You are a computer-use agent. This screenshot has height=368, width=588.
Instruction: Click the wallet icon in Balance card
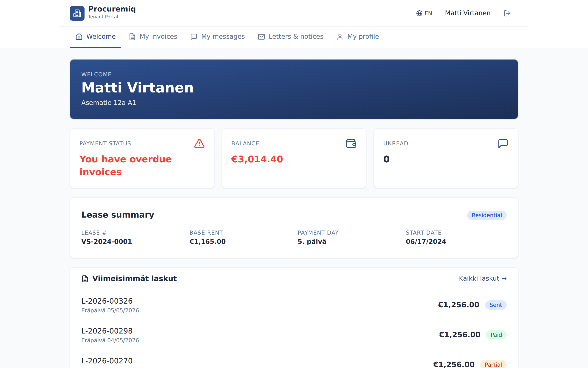click(x=351, y=144)
